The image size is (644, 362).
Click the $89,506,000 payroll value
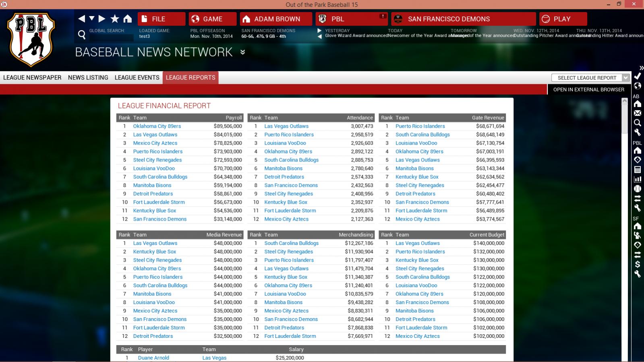click(228, 126)
